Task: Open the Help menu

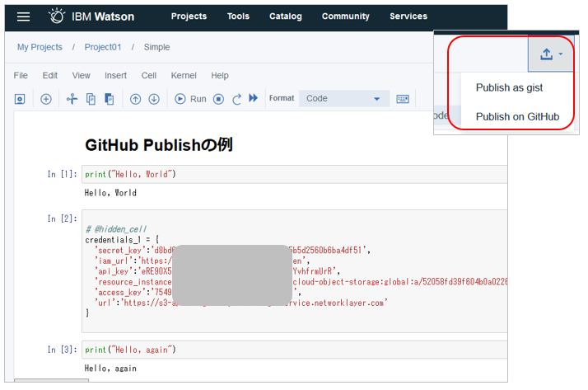Action: point(220,76)
